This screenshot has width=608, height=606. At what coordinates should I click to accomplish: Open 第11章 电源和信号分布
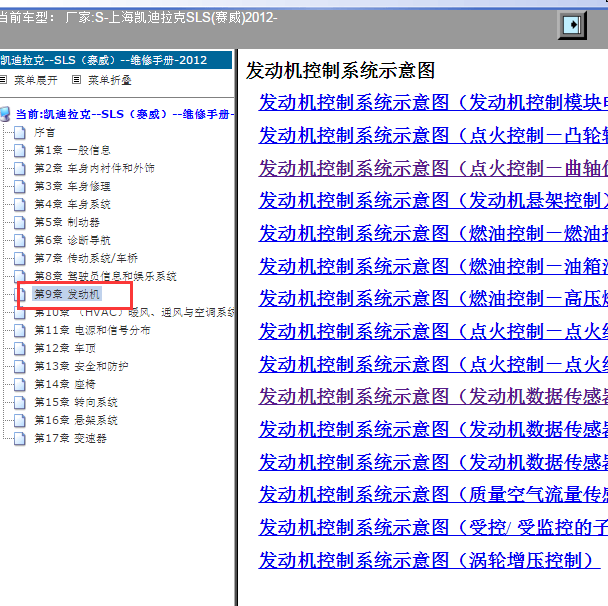(x=92, y=330)
